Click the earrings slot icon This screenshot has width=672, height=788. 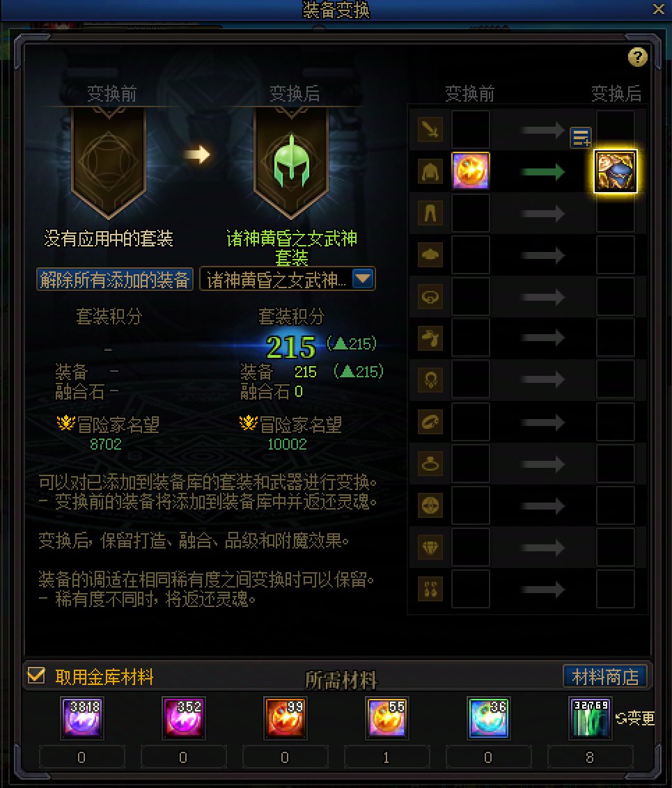pyautogui.click(x=430, y=589)
